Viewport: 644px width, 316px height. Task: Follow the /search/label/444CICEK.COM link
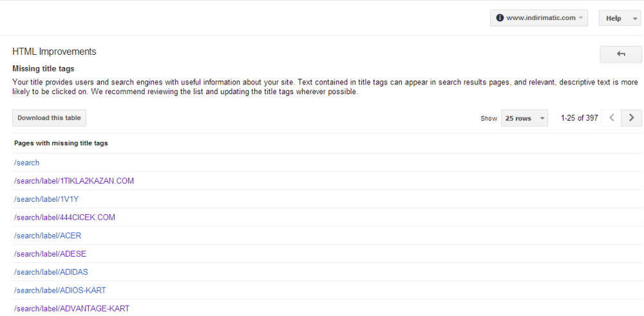pos(64,217)
